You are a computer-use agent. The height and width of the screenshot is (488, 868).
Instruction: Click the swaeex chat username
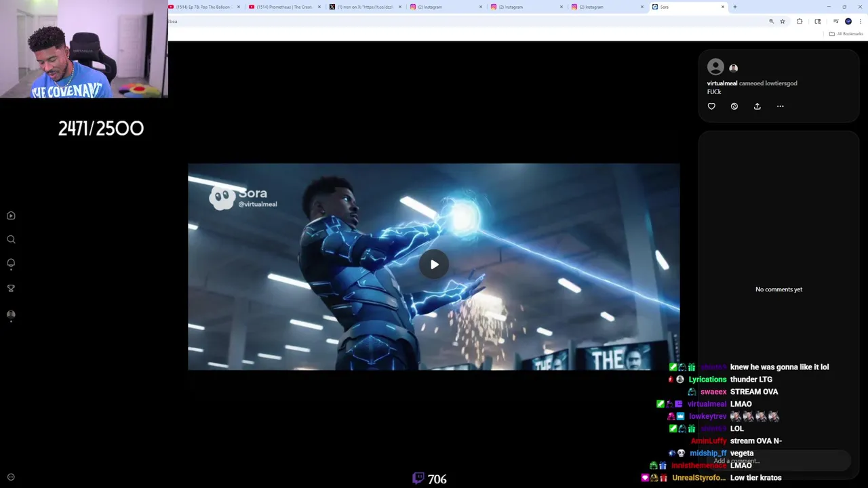(x=713, y=392)
